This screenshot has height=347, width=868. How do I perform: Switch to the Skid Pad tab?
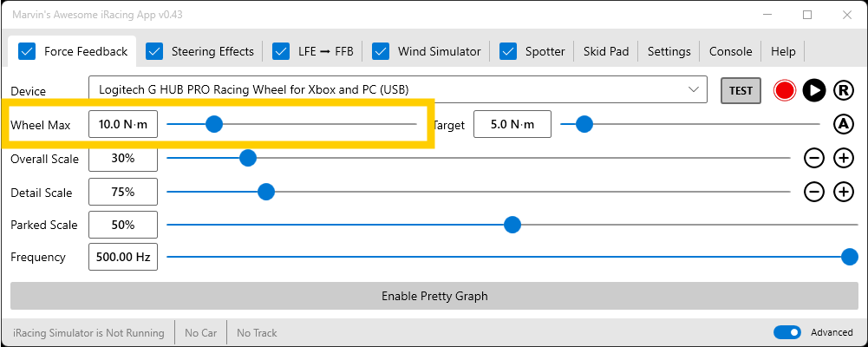coord(606,51)
